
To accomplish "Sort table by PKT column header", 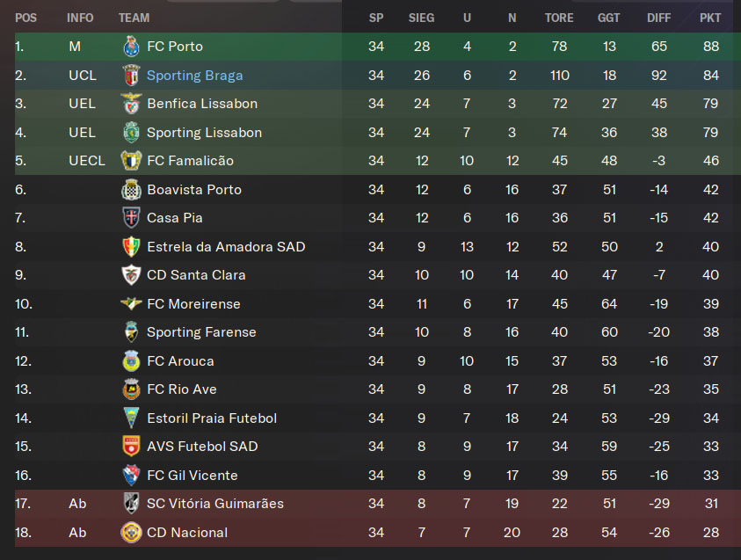I will [x=710, y=18].
